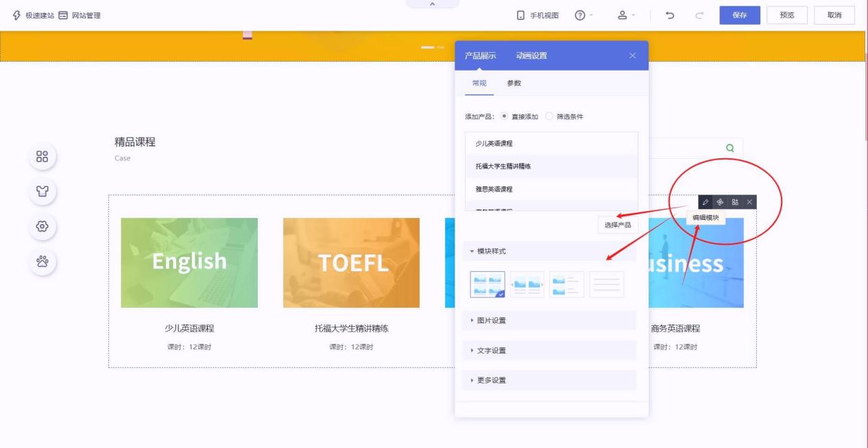The height and width of the screenshot is (448, 868).
Task: Click the move module icon in the module toolbar
Action: click(720, 202)
